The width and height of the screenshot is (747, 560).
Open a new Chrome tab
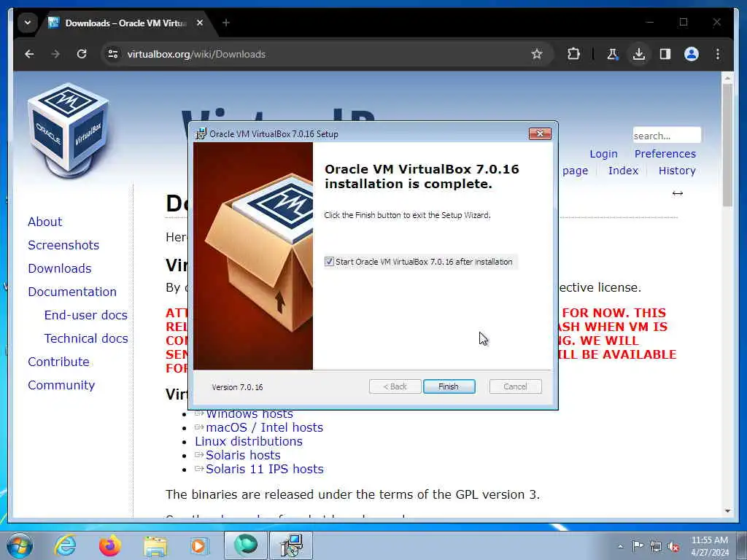pos(226,23)
